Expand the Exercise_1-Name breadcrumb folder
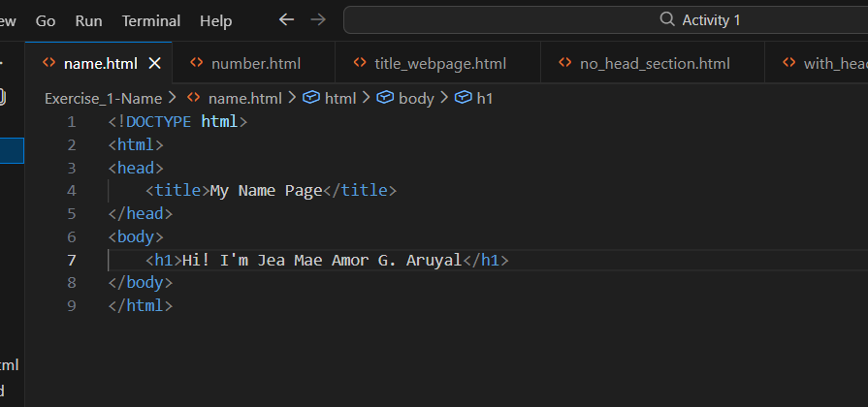 pyautogui.click(x=103, y=98)
